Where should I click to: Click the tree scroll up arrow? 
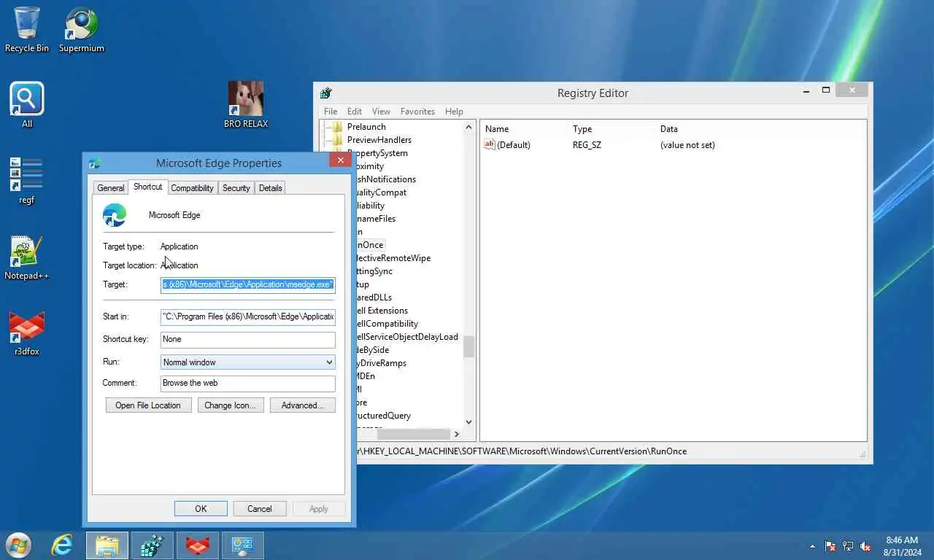(468, 127)
